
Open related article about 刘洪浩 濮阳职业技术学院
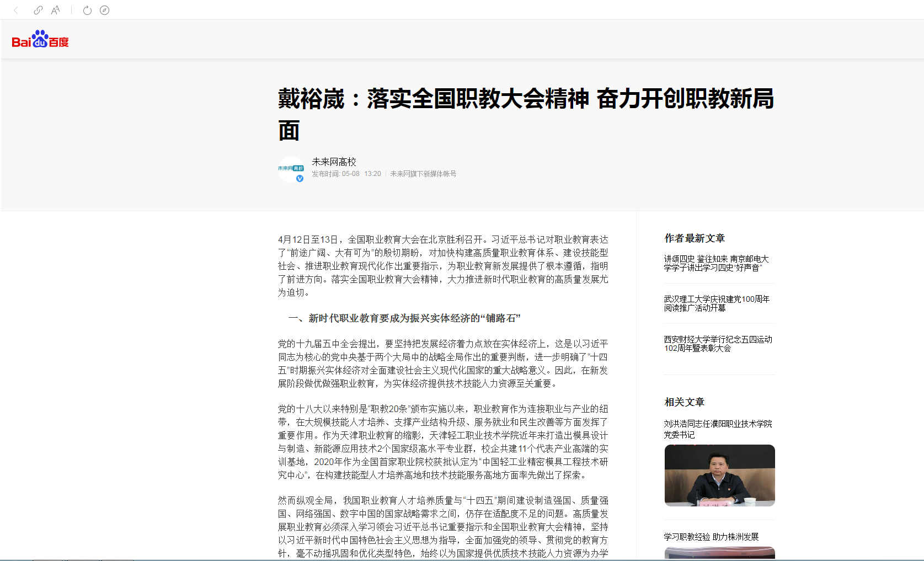[718, 429]
